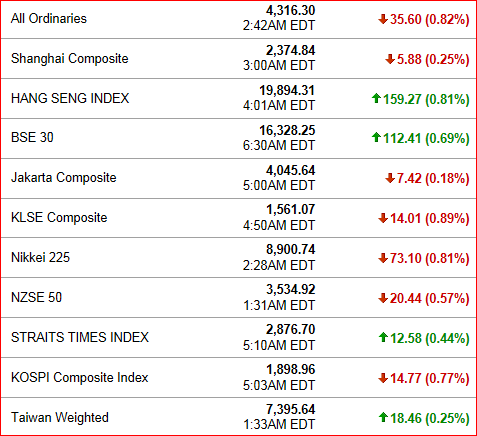Click the Nikkei 225 value 8,900.74
This screenshot has height=436, width=477.
point(290,249)
